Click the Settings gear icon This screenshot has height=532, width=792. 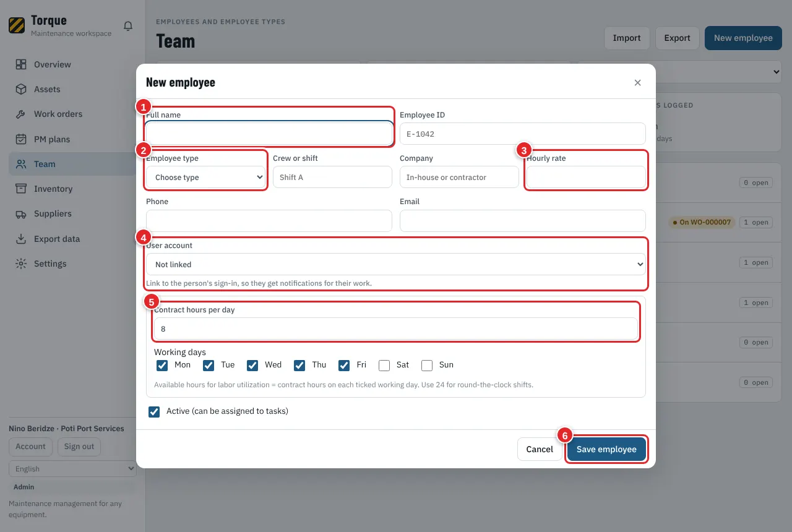(x=21, y=264)
